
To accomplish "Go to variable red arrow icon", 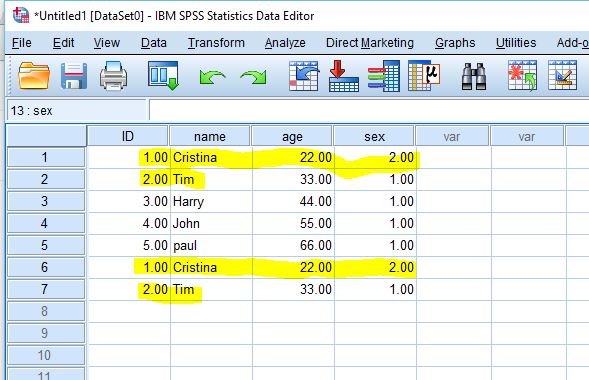I will pos(343,76).
